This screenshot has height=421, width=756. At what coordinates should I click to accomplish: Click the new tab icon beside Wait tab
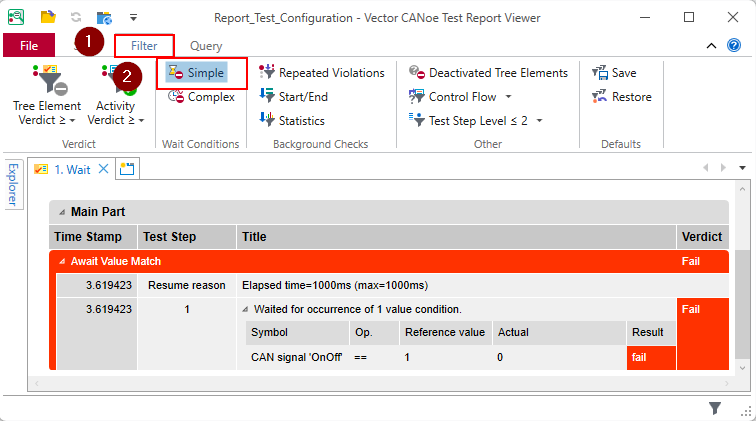[x=127, y=169]
